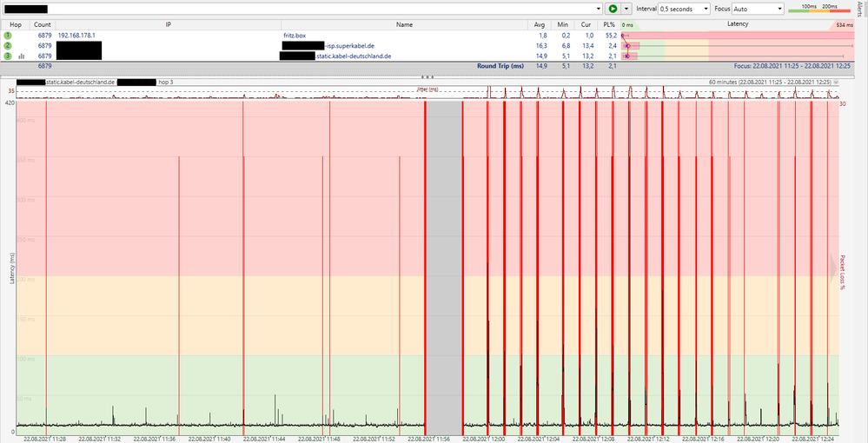This screenshot has height=443, width=868.
Task: Open the Focus Auto combo box
Action: tap(758, 9)
